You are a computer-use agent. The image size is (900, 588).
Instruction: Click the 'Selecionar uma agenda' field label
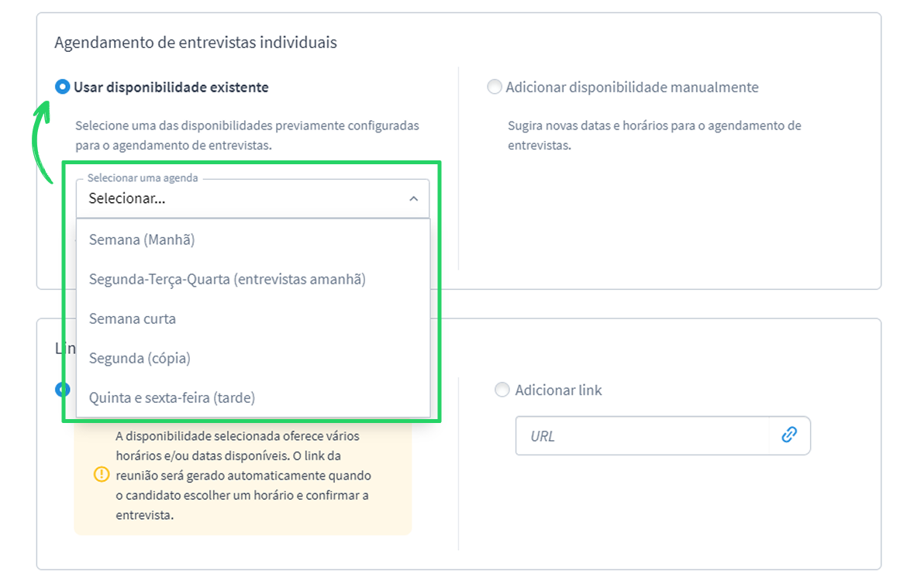click(143, 178)
